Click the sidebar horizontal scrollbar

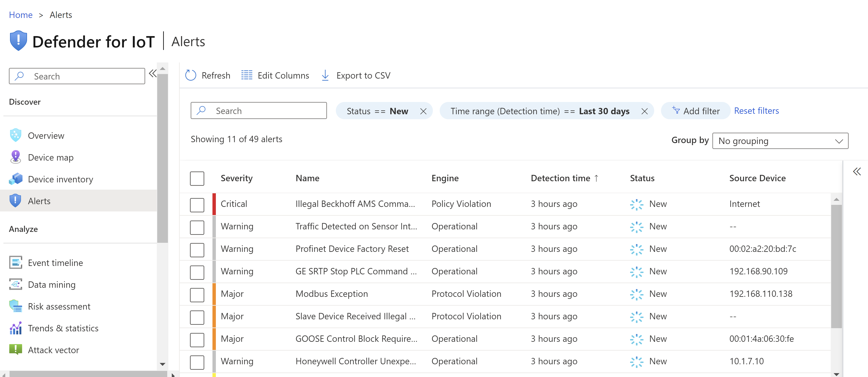pos(88,374)
